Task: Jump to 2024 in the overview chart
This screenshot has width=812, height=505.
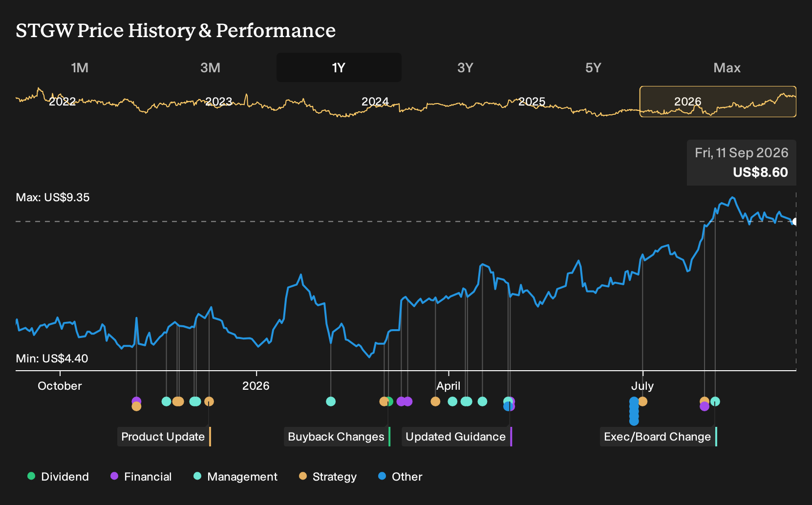Action: (x=375, y=102)
